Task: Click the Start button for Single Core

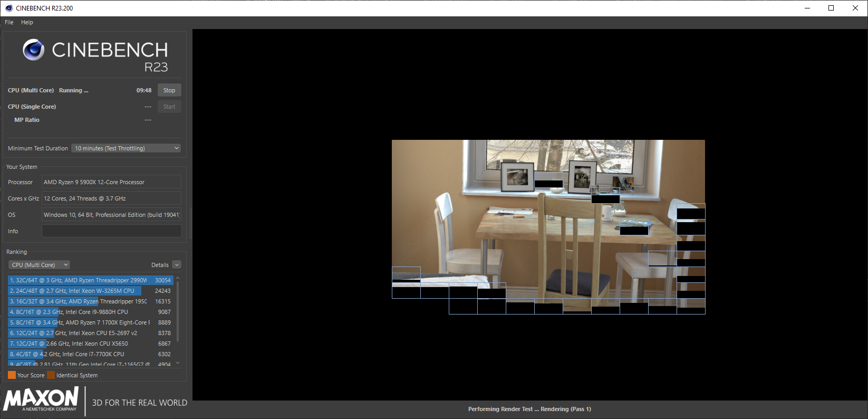Action: pos(169,107)
